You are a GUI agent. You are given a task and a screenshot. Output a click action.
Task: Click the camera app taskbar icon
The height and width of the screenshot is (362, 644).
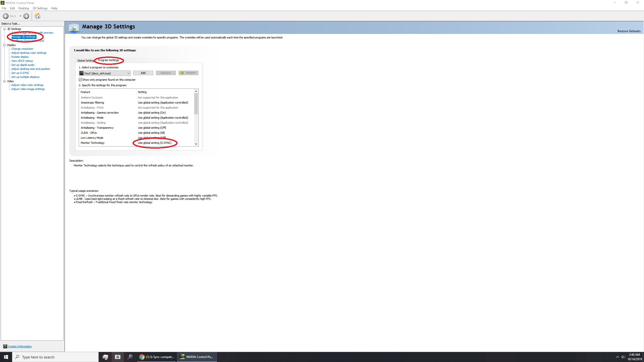[117, 357]
